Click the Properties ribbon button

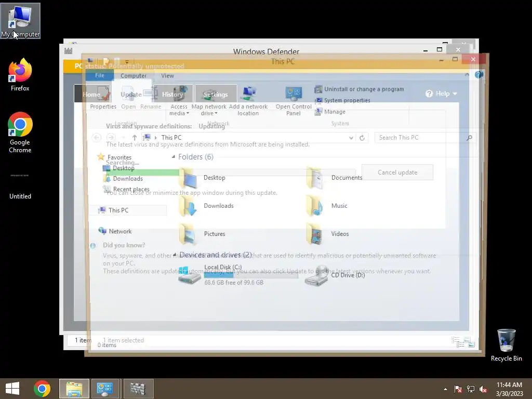[103, 98]
